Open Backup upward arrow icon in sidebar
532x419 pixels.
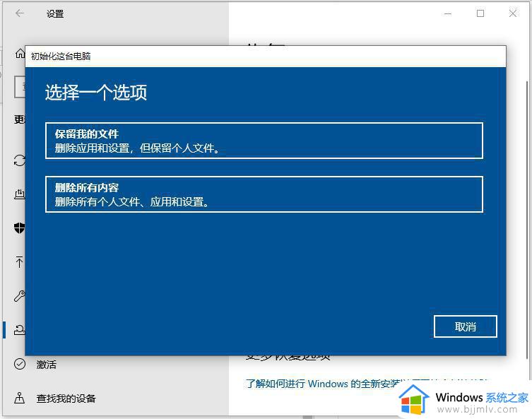19,262
